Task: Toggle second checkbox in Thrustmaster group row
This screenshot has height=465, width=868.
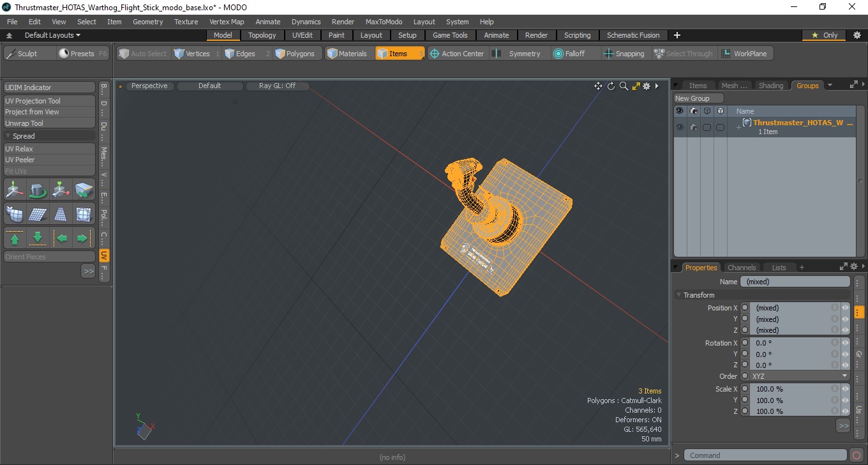Action: coord(720,127)
